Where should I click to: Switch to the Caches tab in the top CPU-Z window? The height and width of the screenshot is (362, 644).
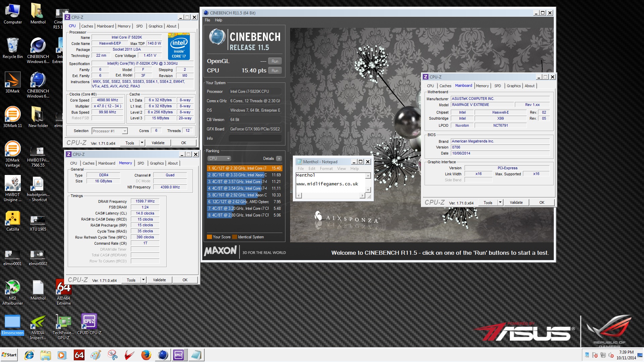click(x=87, y=26)
